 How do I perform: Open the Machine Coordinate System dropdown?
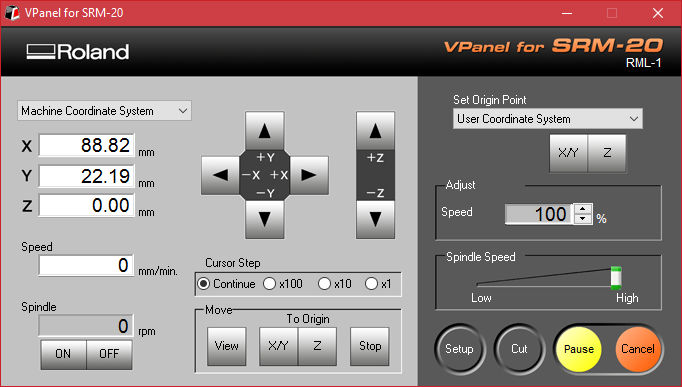pos(104,111)
